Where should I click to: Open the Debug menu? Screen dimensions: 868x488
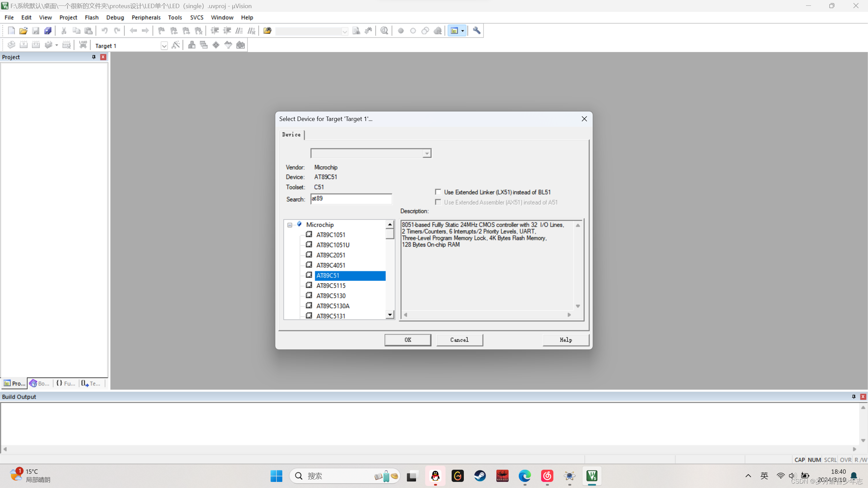pos(115,17)
